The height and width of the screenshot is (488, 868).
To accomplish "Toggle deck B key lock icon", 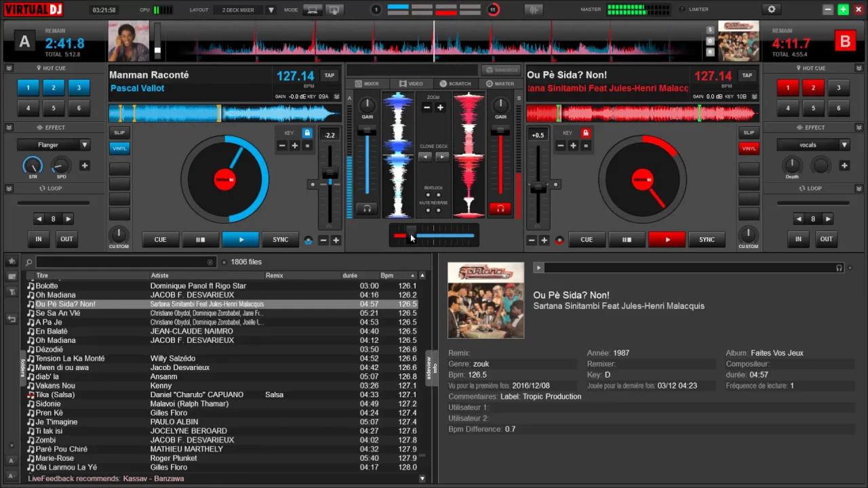I will tap(586, 133).
